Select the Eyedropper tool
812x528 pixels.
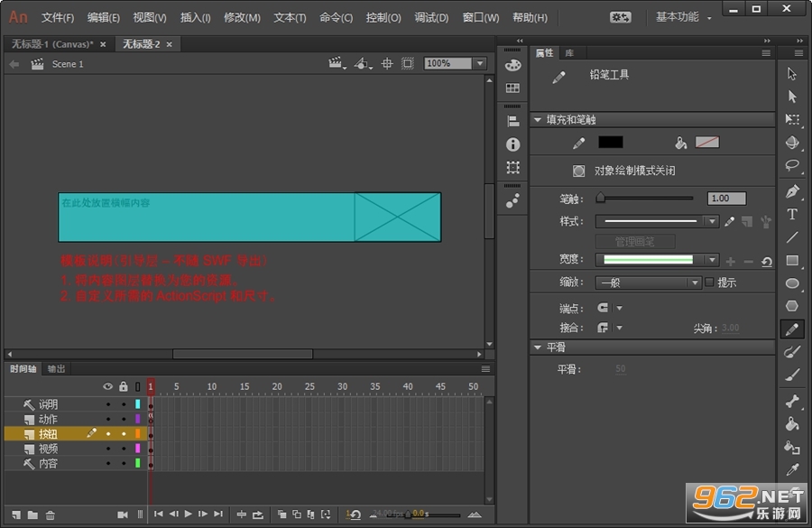point(792,470)
